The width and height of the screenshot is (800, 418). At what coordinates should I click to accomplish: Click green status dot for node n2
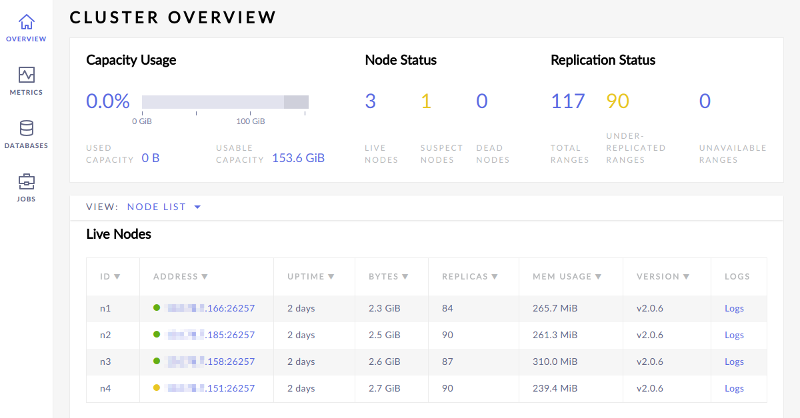(x=157, y=335)
